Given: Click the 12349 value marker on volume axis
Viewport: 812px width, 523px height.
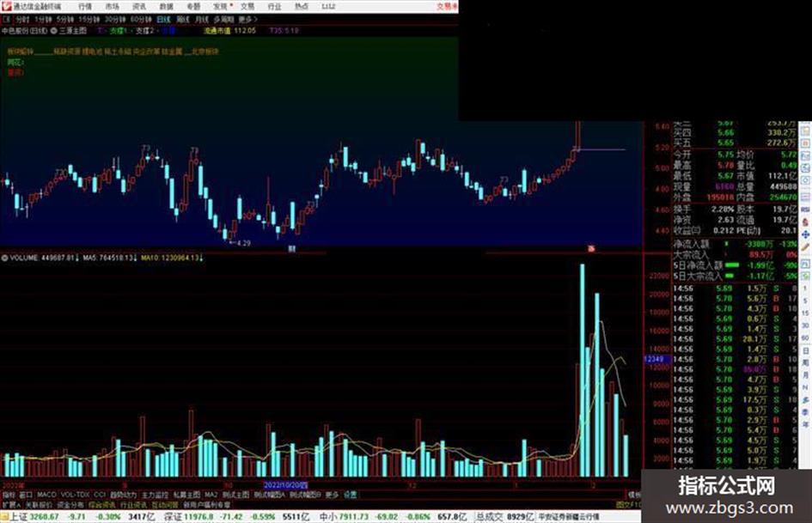Looking at the screenshot, I should tap(656, 359).
